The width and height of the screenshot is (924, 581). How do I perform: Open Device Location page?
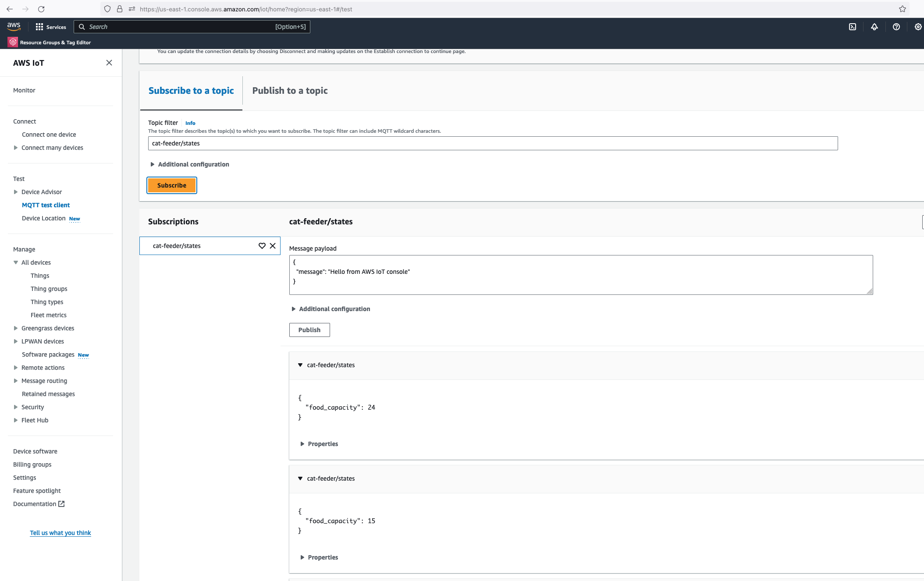(x=44, y=218)
